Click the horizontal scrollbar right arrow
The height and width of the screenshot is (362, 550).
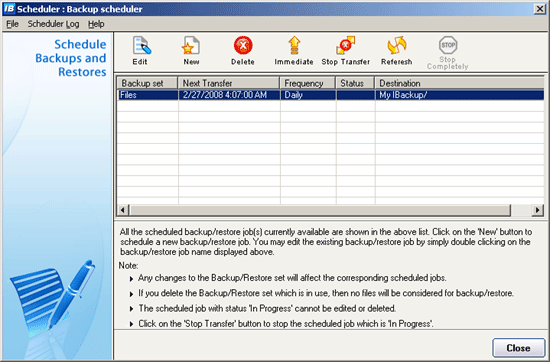point(537,210)
